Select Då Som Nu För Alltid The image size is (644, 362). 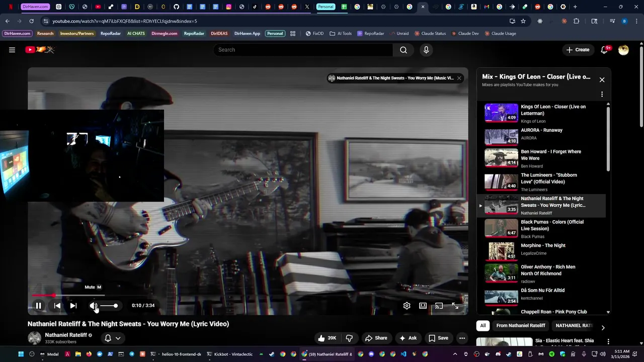tap(541, 296)
